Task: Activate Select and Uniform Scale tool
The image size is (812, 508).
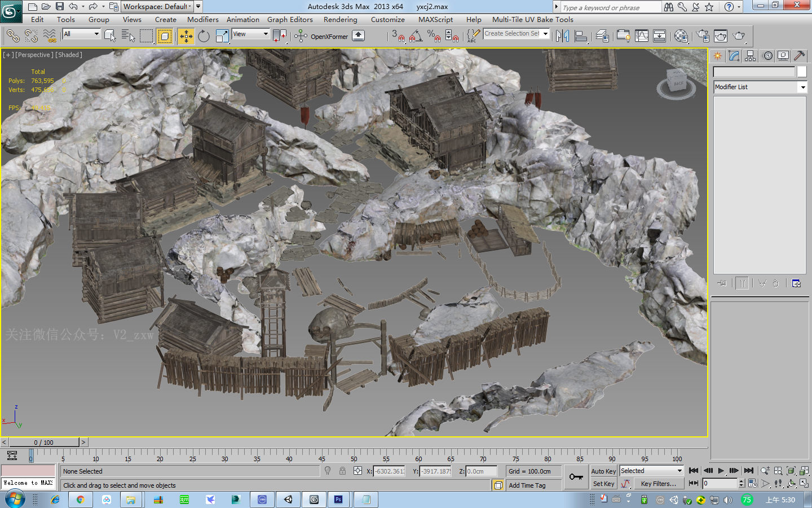Action: pyautogui.click(x=222, y=36)
